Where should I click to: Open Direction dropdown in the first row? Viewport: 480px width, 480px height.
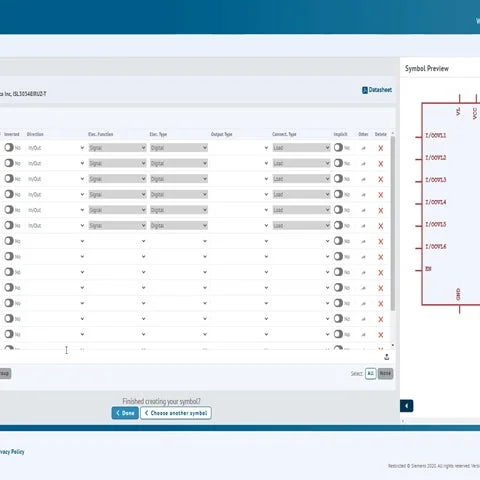coord(56,148)
